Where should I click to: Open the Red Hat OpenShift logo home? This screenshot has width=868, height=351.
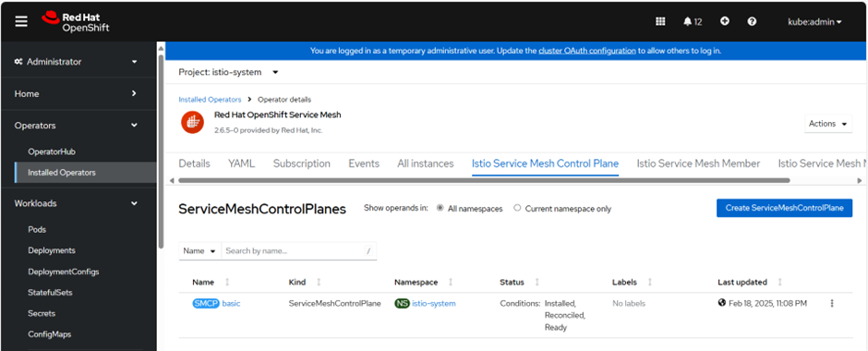coord(76,22)
